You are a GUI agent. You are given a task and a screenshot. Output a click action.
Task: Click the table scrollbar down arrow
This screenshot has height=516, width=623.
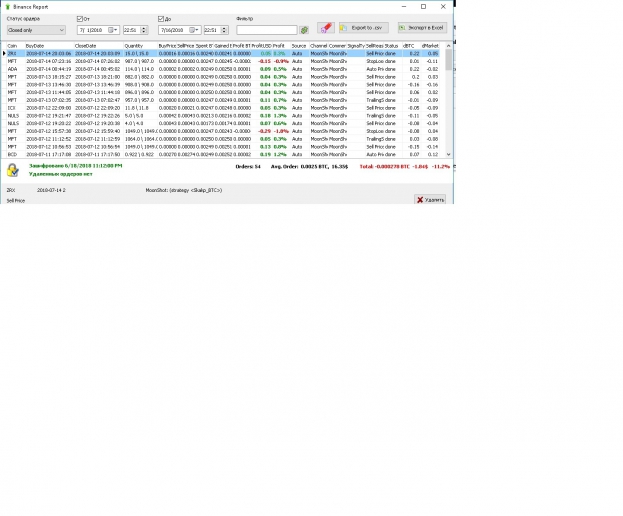(448, 155)
